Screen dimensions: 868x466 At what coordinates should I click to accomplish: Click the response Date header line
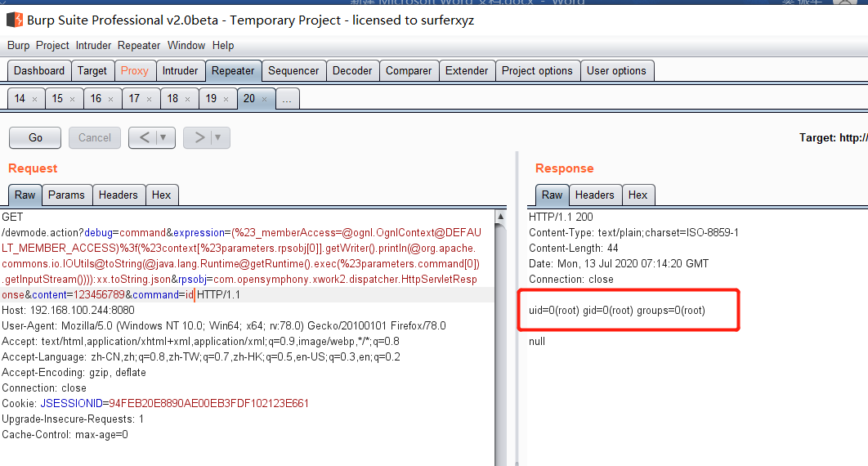tap(619, 264)
